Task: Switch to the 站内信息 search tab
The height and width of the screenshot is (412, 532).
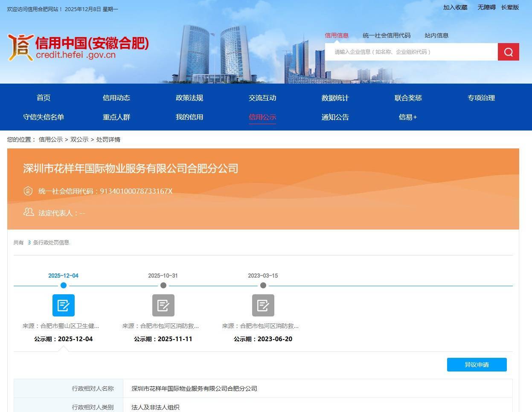Action: point(436,35)
